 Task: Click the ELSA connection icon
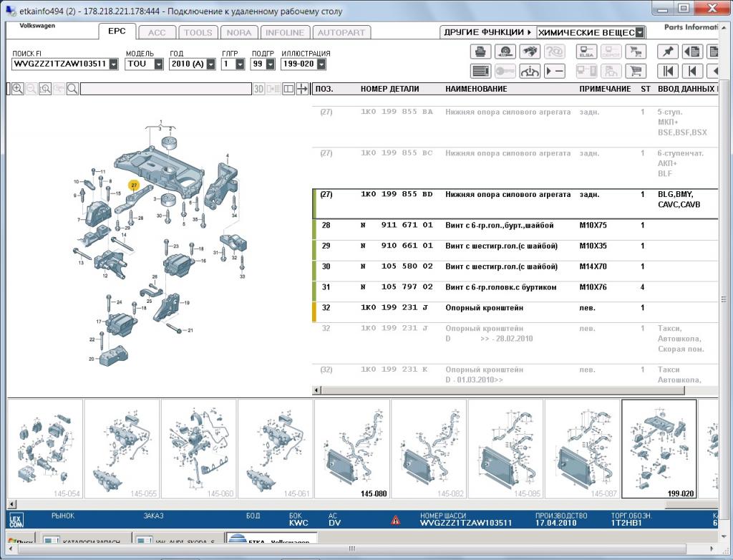(586, 52)
